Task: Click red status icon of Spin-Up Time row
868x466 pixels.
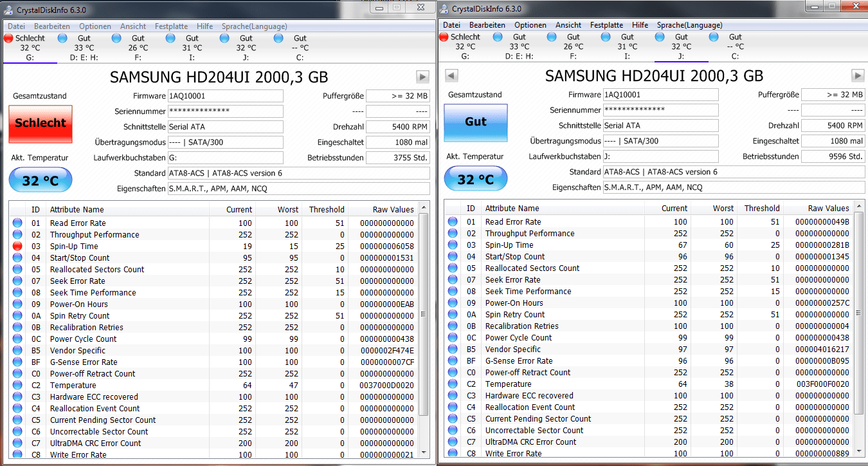Action: coord(17,247)
